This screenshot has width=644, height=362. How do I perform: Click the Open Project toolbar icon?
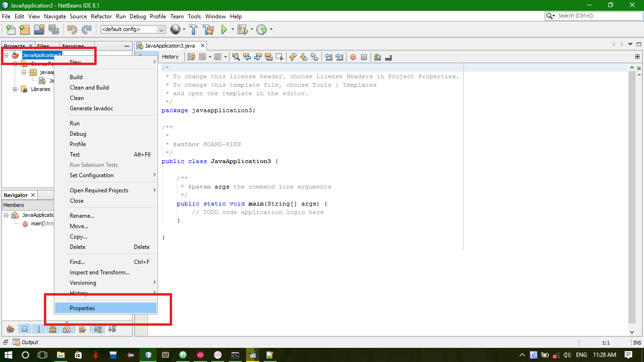click(x=39, y=30)
